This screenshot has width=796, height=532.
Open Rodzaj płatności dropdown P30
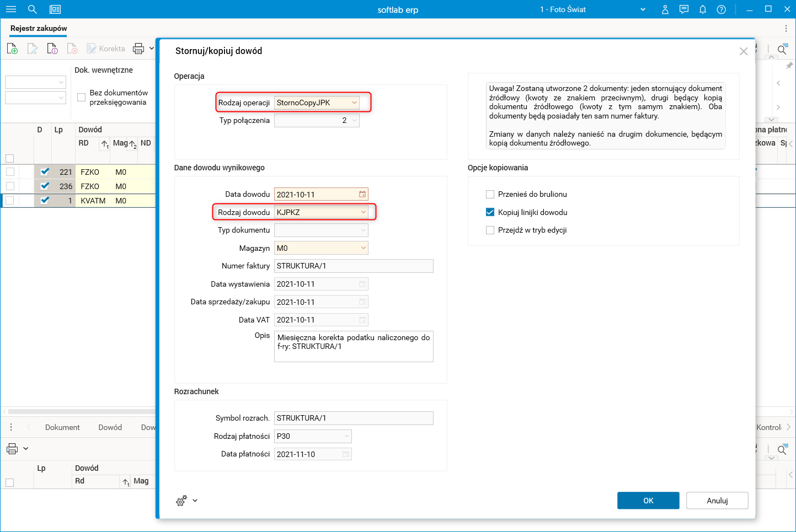coord(346,436)
